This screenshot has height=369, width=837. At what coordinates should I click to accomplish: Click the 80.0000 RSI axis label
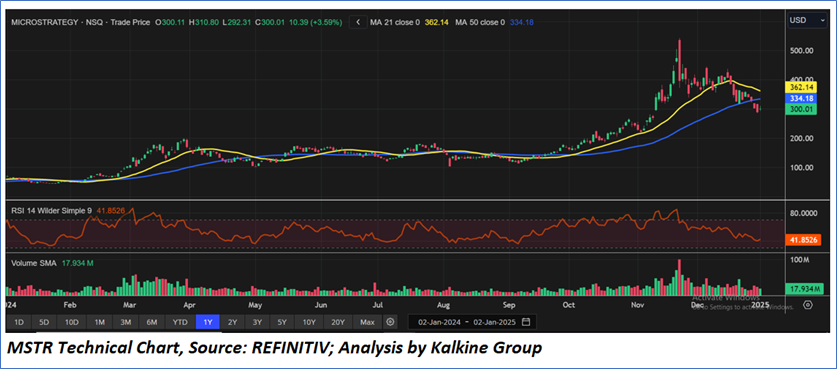(x=804, y=213)
